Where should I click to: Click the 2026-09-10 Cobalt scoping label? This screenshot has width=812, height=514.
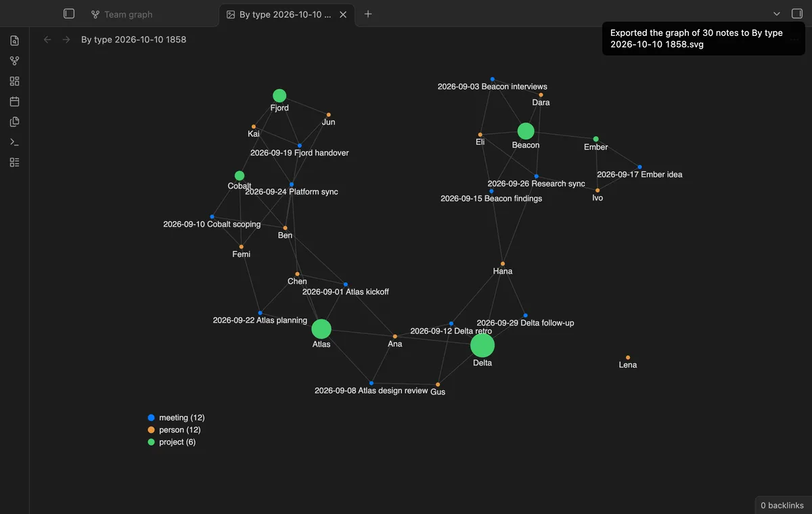click(x=212, y=225)
